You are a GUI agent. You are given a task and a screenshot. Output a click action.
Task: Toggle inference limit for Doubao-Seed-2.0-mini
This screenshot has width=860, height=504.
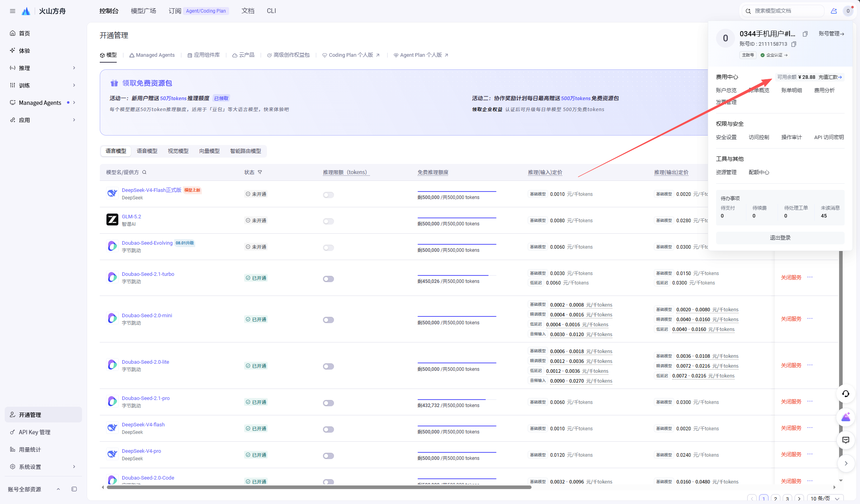click(328, 320)
